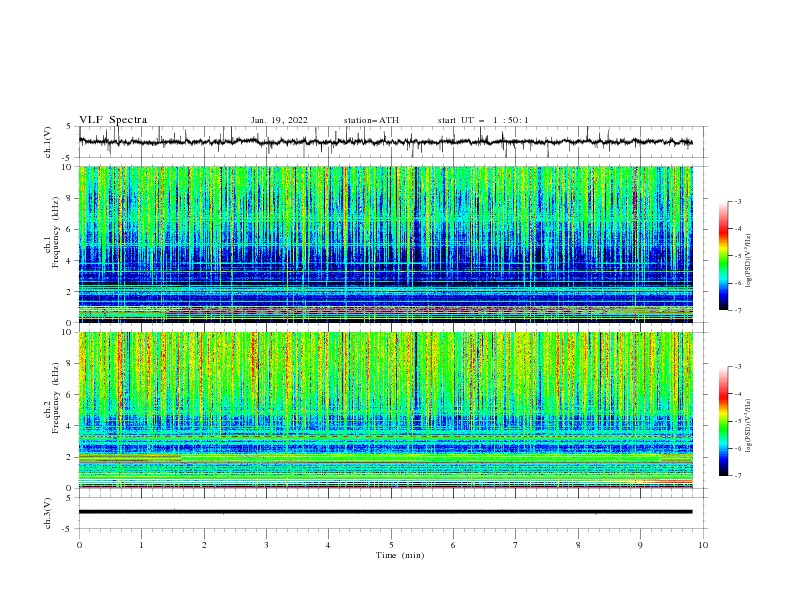Click time axis tick label "10"
Image resolution: width=792 pixels, height=612 pixels.
pyautogui.click(x=703, y=545)
